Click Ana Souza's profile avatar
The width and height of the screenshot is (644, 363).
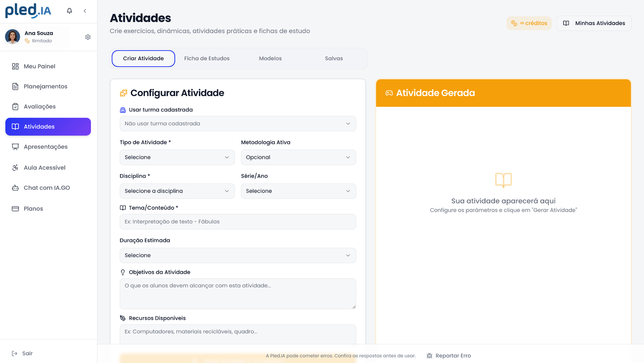click(12, 37)
